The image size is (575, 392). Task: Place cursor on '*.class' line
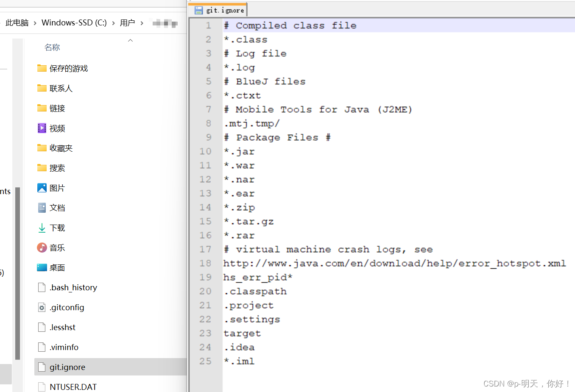point(246,39)
